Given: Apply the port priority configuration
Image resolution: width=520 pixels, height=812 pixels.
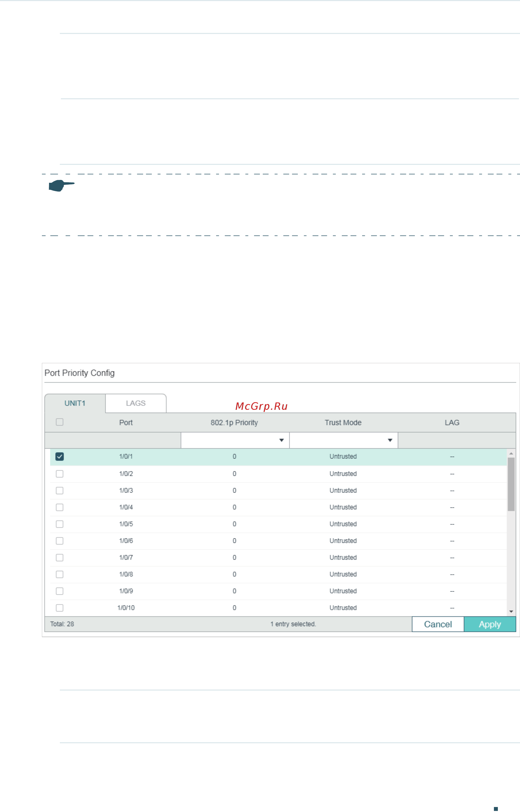Looking at the screenshot, I should pos(490,624).
